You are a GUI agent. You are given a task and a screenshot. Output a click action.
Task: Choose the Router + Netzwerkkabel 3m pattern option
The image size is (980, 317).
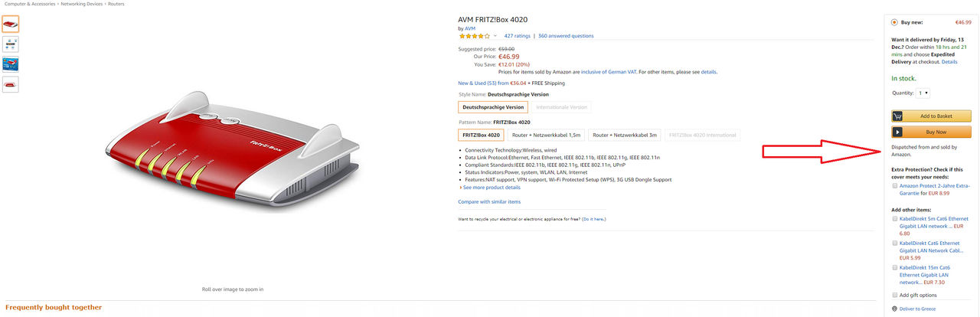pyautogui.click(x=626, y=135)
